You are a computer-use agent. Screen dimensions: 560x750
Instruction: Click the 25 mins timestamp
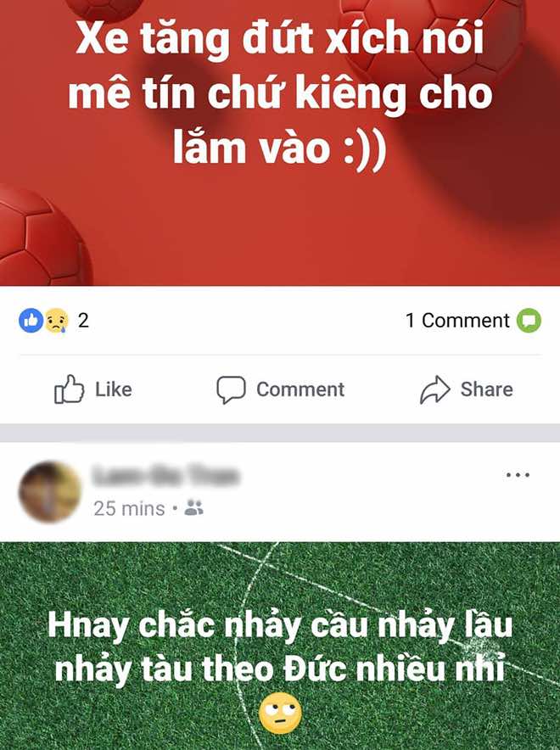coord(129,508)
